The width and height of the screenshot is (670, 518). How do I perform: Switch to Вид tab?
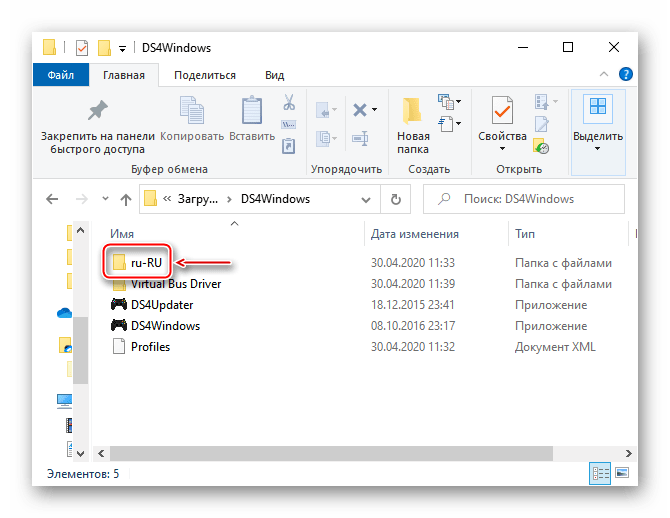point(274,75)
